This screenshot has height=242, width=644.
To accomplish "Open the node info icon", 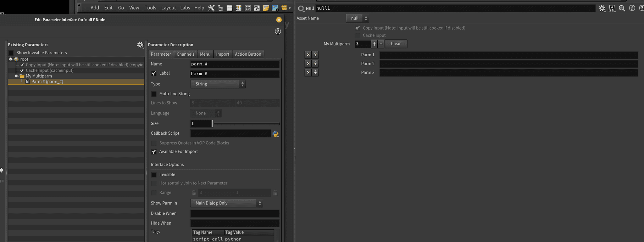I will 632,8.
